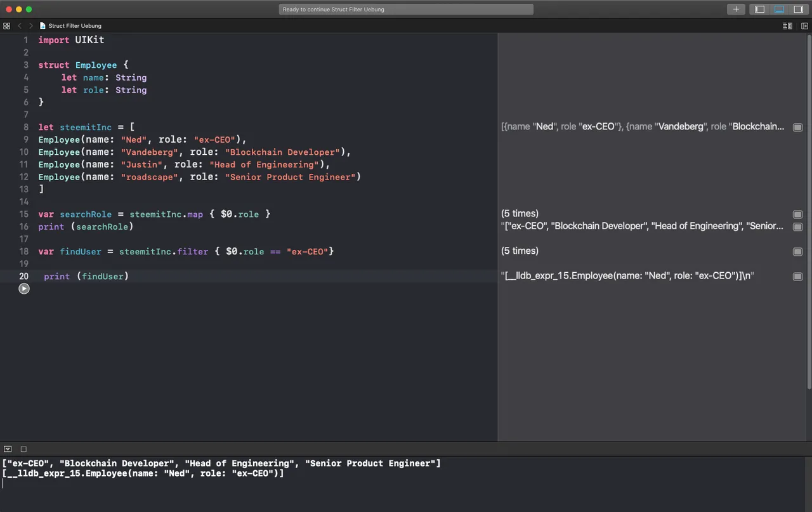The height and width of the screenshot is (512, 812).
Task: Hide the debug console with the arrow button
Action: [x=8, y=449]
